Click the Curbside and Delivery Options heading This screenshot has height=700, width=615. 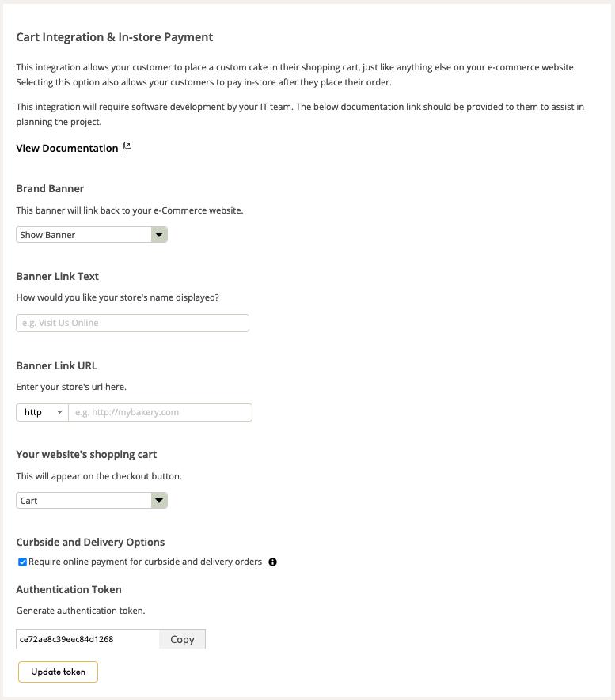click(90, 542)
